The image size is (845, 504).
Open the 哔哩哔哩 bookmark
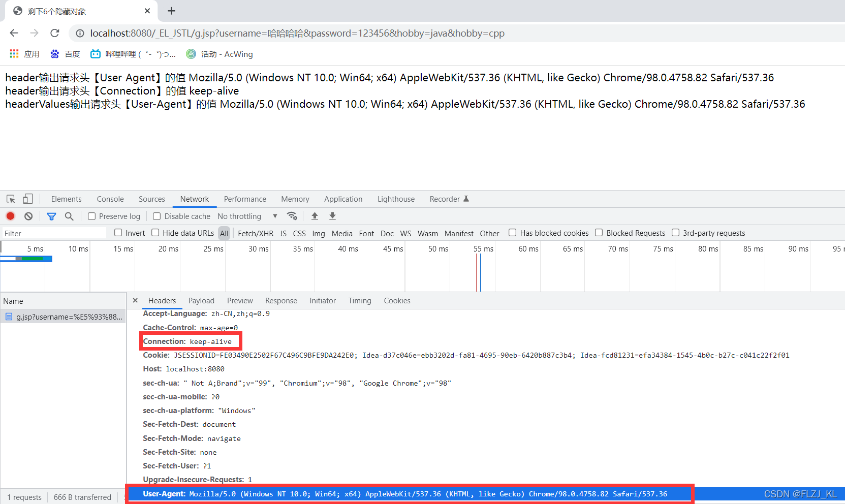(x=133, y=54)
